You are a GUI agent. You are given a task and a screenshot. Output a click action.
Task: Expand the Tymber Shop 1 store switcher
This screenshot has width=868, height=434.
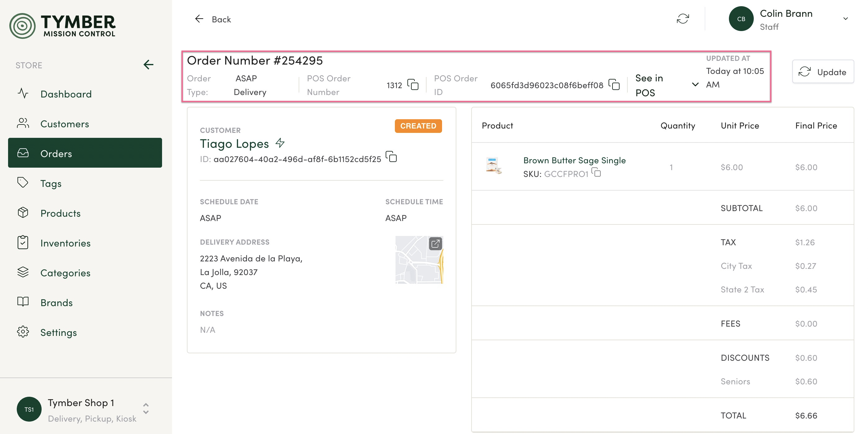click(x=146, y=409)
